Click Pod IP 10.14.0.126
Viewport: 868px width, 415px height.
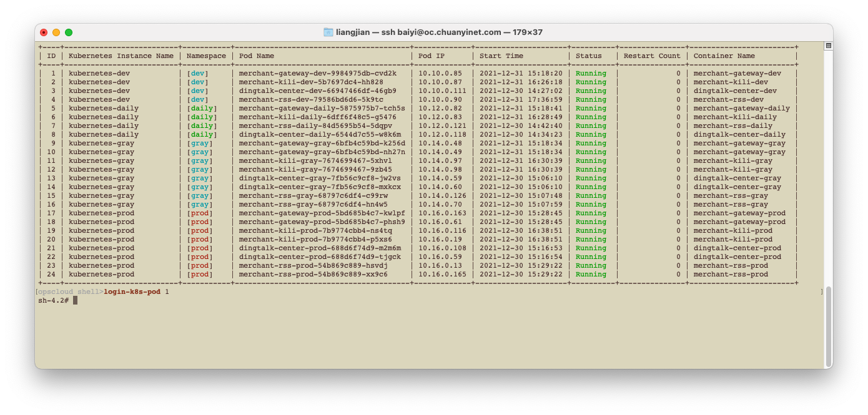442,195
